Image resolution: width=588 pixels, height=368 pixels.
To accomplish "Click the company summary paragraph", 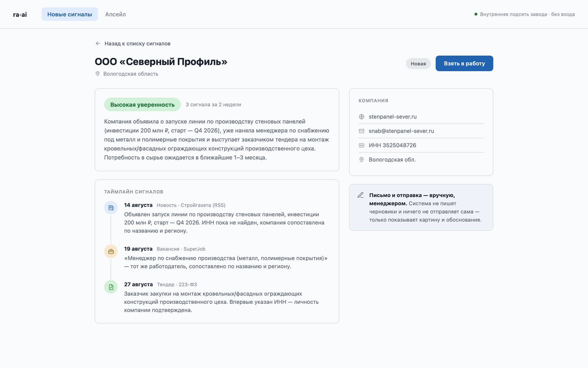I will [x=217, y=139].
